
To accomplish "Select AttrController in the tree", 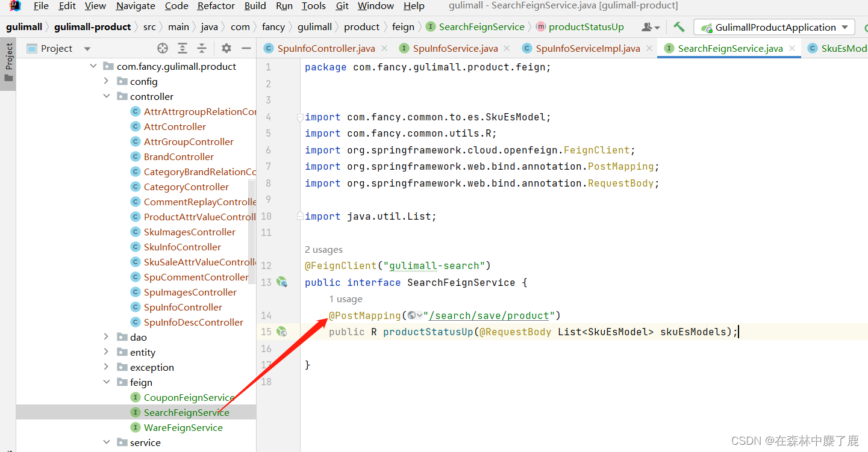I will pyautogui.click(x=175, y=126).
